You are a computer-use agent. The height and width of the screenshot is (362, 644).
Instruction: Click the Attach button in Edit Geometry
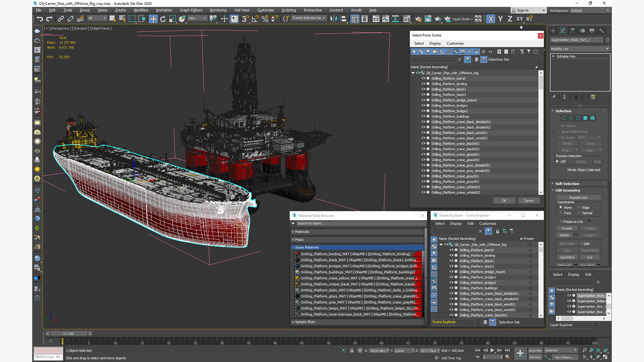565,235
